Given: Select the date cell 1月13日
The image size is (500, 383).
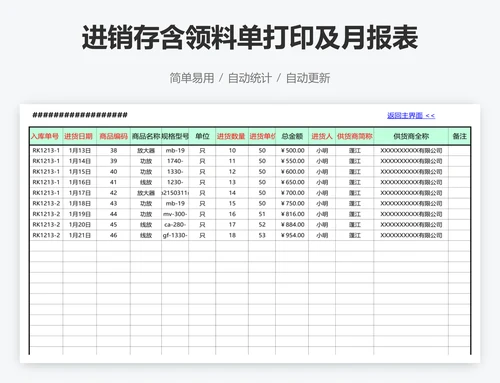Looking at the screenshot, I should [x=79, y=151].
